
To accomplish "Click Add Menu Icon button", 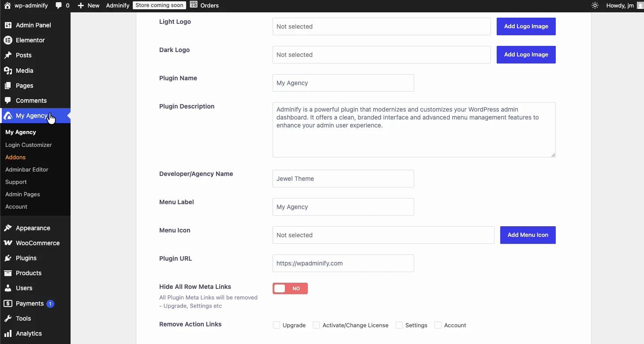I will [x=528, y=235].
